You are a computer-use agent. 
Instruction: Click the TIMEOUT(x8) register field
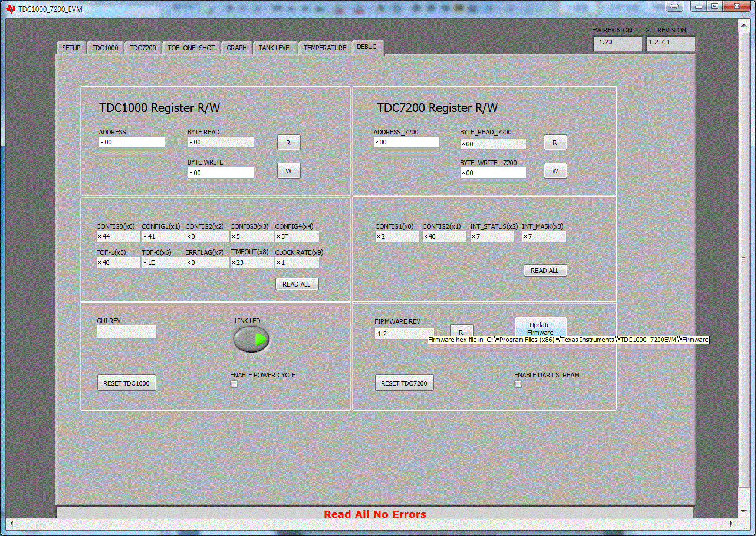252,262
